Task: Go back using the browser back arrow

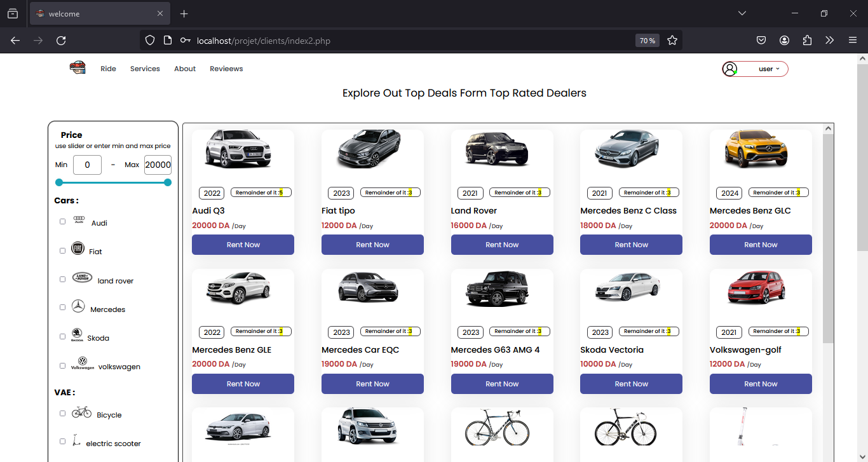Action: click(x=15, y=40)
